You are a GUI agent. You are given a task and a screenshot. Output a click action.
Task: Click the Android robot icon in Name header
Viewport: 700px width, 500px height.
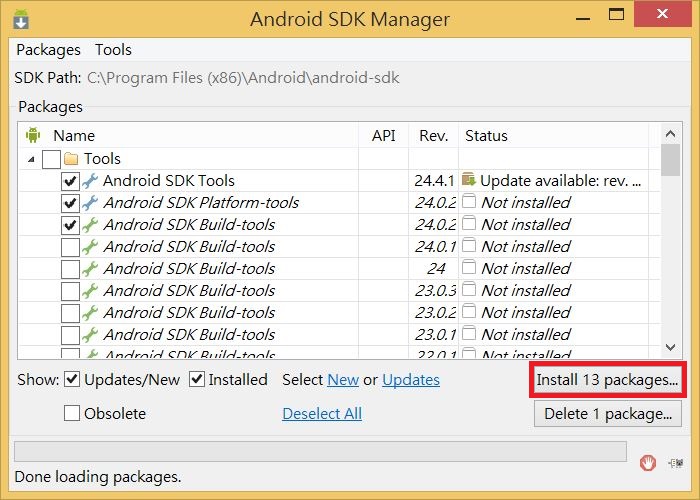click(32, 135)
